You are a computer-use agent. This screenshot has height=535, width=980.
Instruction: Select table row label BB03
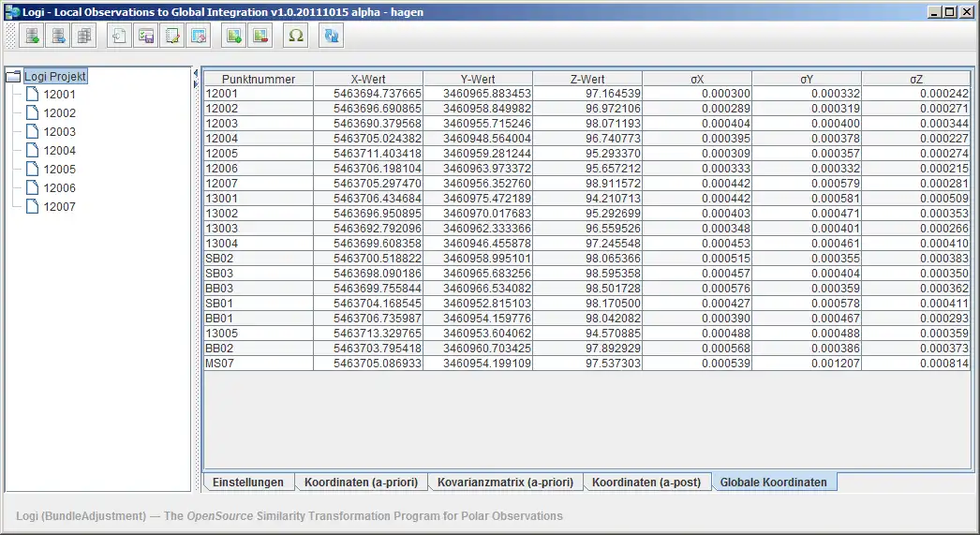click(259, 289)
